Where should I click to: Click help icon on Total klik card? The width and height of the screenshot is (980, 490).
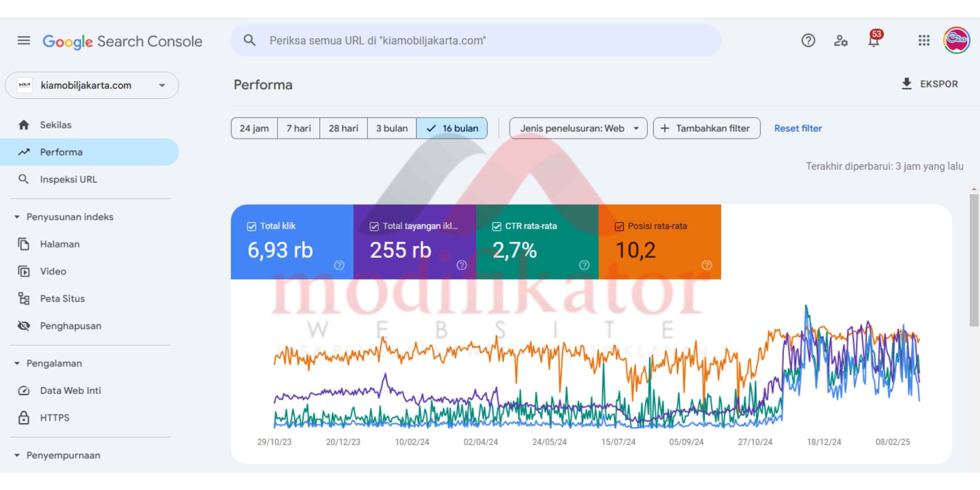(339, 265)
